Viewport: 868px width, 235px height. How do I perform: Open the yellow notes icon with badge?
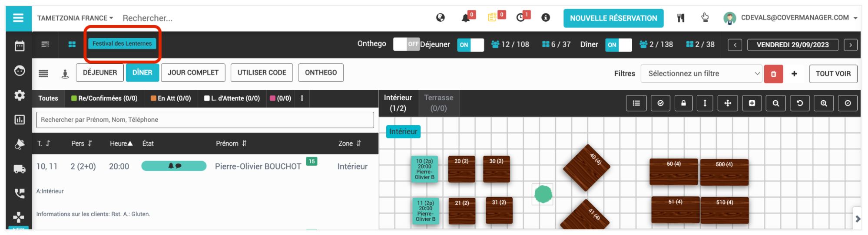click(492, 18)
